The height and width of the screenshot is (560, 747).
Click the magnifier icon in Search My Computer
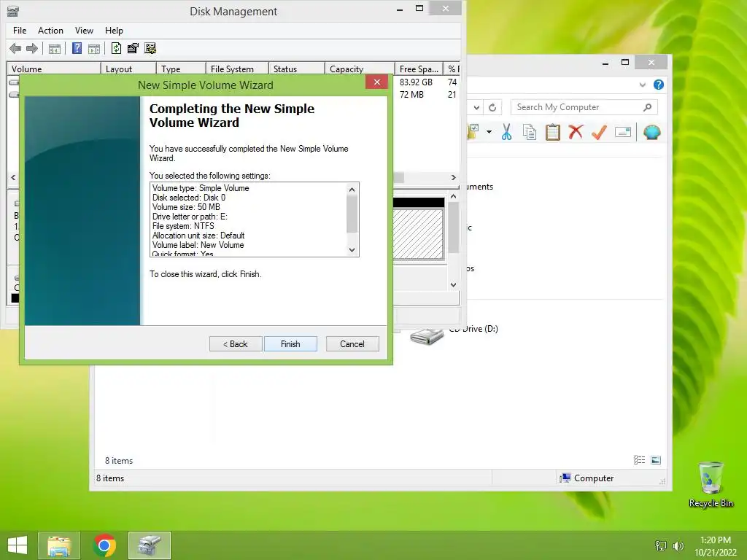647,107
